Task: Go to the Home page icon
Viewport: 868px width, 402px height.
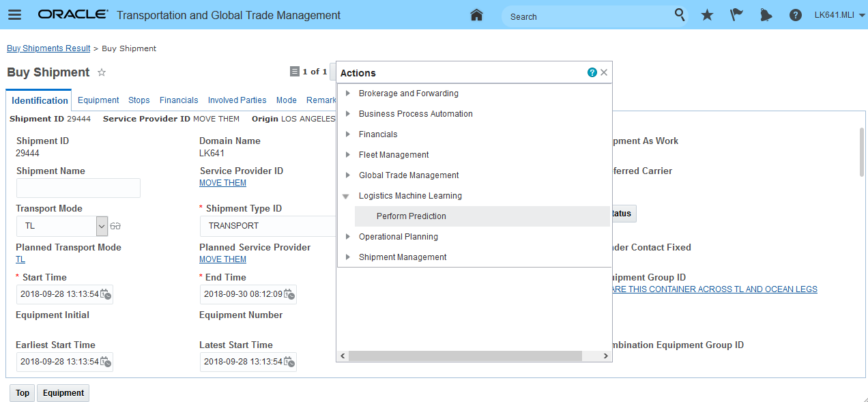Action: coord(477,15)
